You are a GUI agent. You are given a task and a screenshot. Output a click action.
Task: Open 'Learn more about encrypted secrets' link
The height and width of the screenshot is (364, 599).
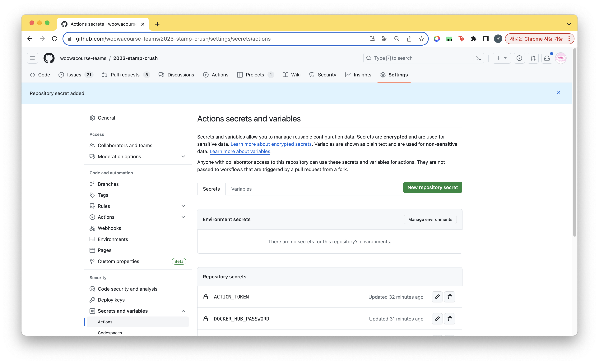[x=271, y=144]
